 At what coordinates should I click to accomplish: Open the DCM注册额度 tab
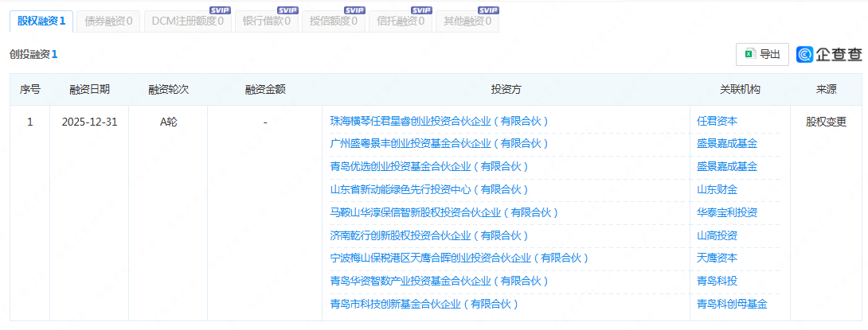point(188,21)
